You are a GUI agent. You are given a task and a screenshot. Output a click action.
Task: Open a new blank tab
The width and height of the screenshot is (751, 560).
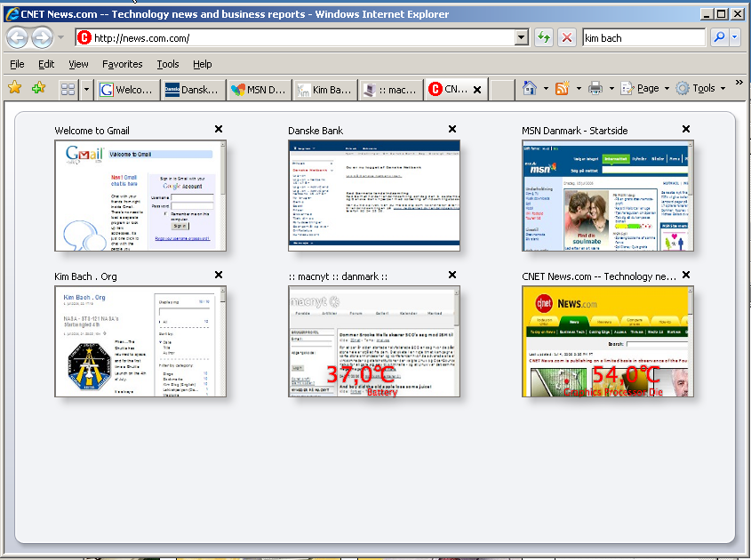502,90
